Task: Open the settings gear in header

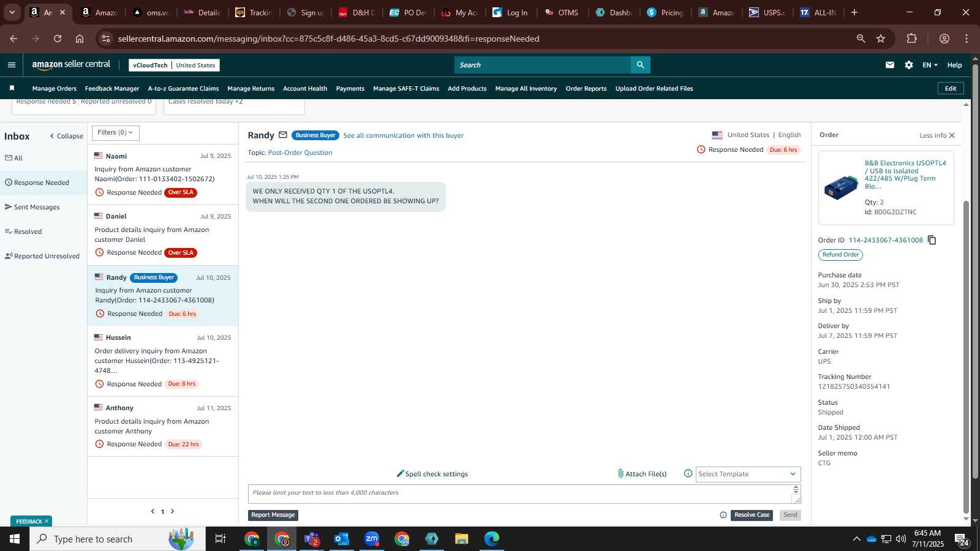Action: click(x=909, y=65)
